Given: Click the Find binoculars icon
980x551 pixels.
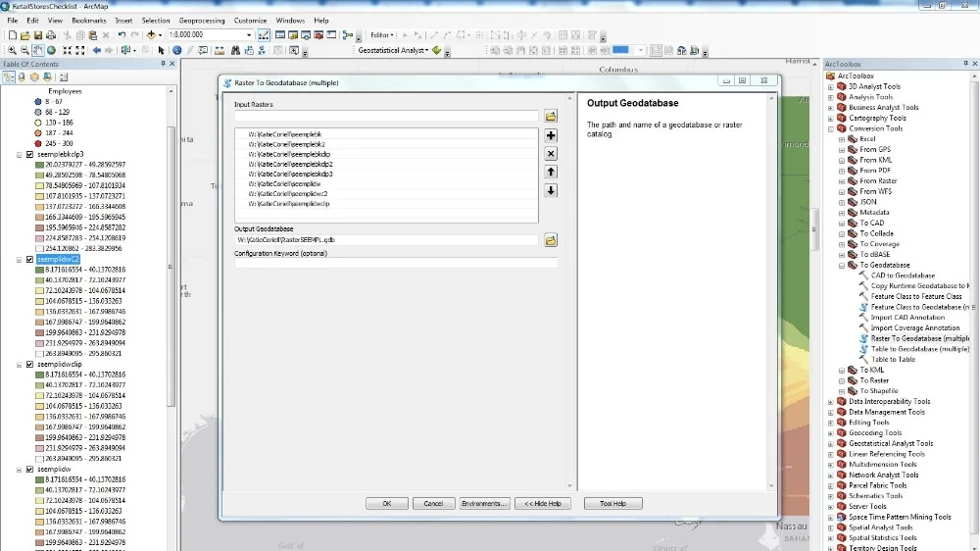Looking at the screenshot, I should click(235, 51).
